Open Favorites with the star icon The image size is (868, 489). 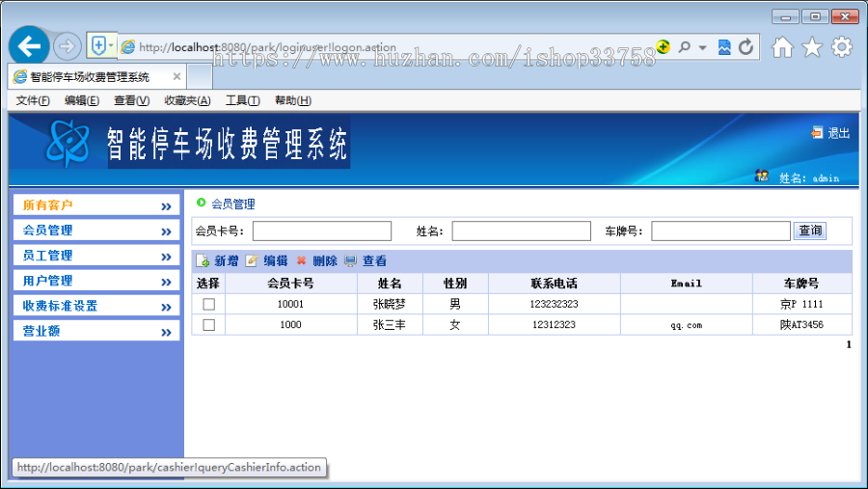click(812, 47)
